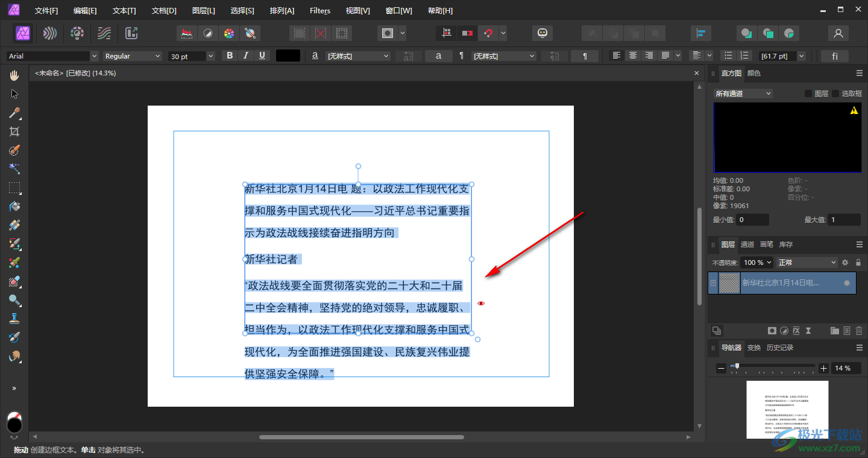Screen dimensions: 868x458
Task: Apply Auto Colours from toolbar
Action: pos(228,33)
